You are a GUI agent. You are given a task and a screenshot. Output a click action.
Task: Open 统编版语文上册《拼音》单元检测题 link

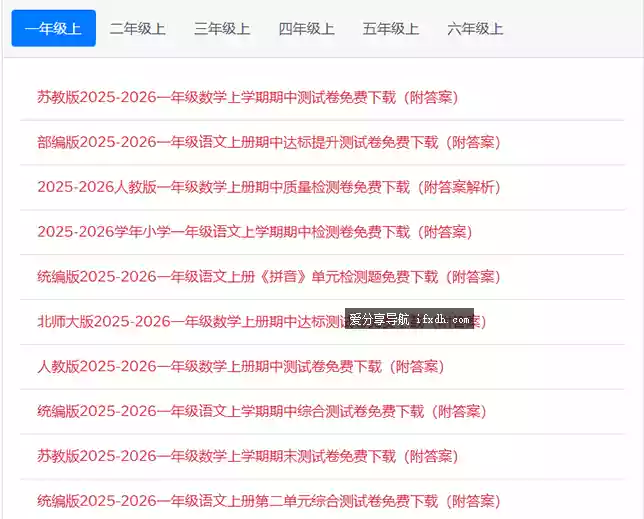click(x=269, y=277)
